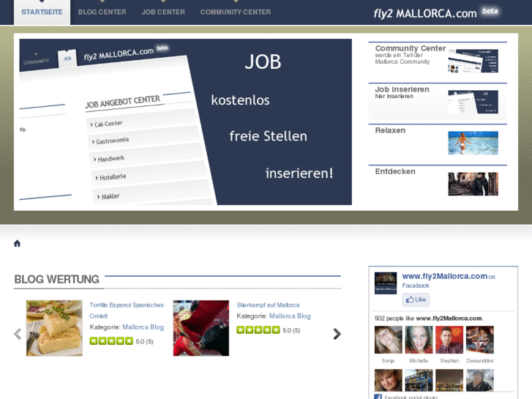532x399 pixels.
Task: Click the BLOG WERTUNG heading
Action: coord(56,280)
